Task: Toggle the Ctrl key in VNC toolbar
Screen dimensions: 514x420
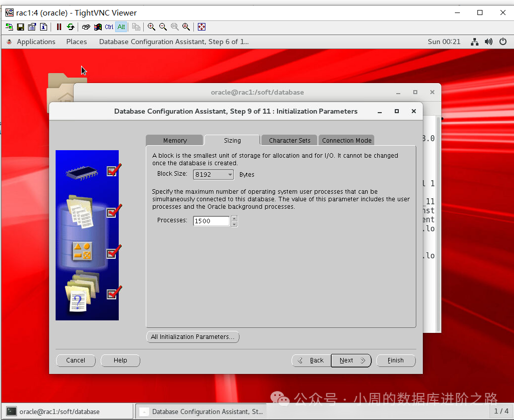Action: pos(109,27)
